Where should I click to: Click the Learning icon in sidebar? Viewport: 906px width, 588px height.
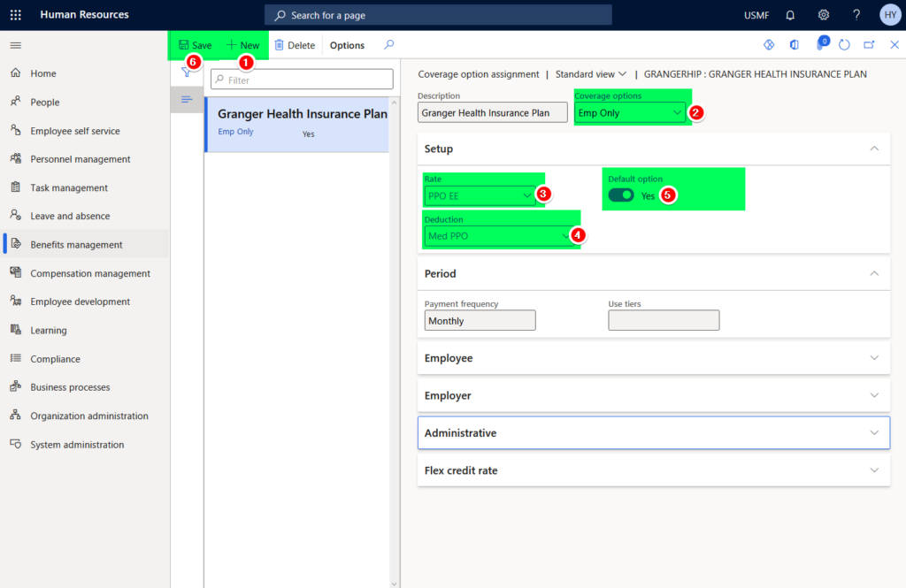coord(16,330)
